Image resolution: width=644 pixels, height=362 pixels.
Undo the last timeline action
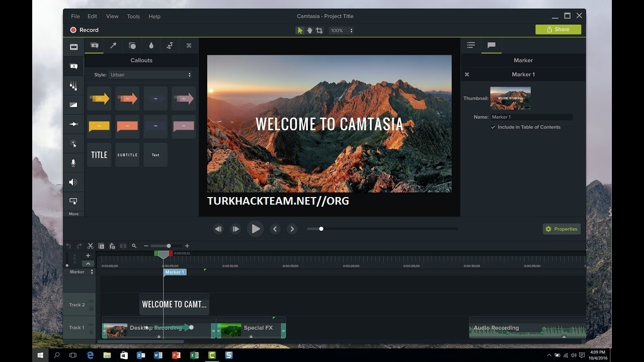pyautogui.click(x=68, y=246)
